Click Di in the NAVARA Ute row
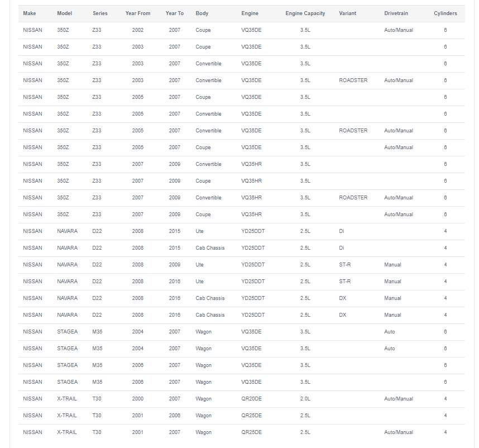479x448 pixels. [341, 231]
